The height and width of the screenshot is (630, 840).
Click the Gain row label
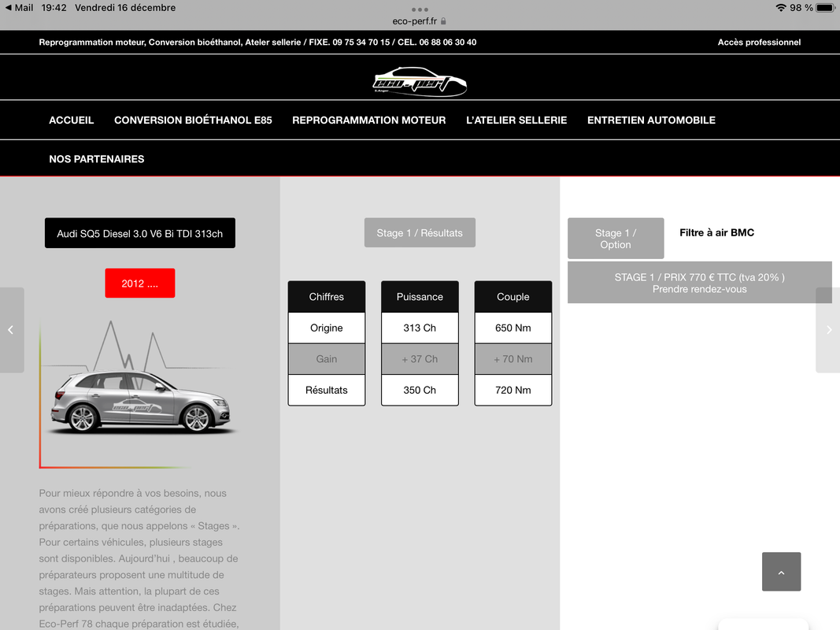point(326,359)
